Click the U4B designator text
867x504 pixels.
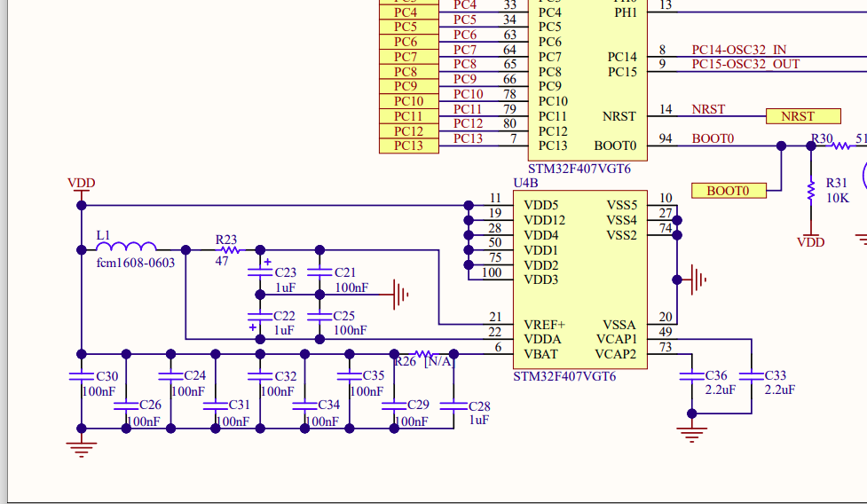(525, 183)
